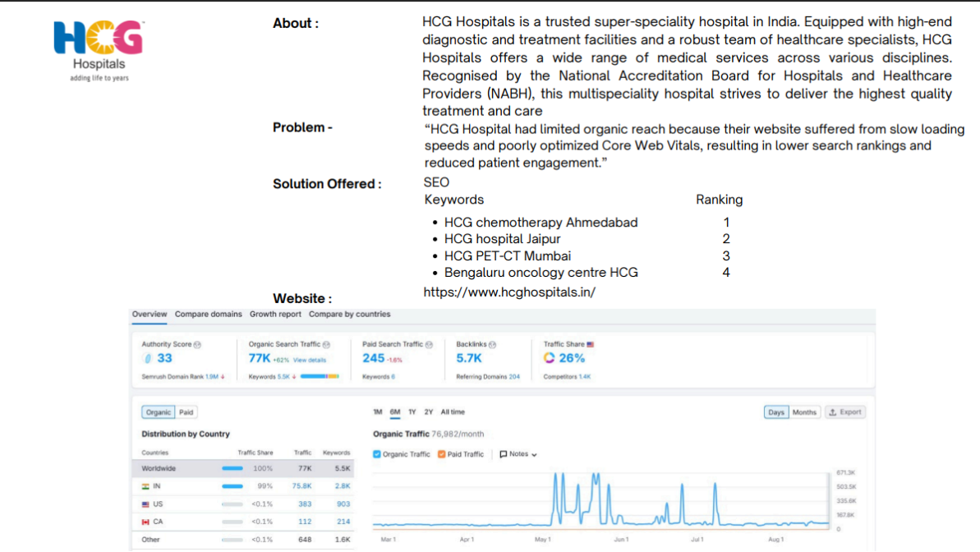Switch distribution view to Paid
The image size is (980, 552).
click(186, 412)
